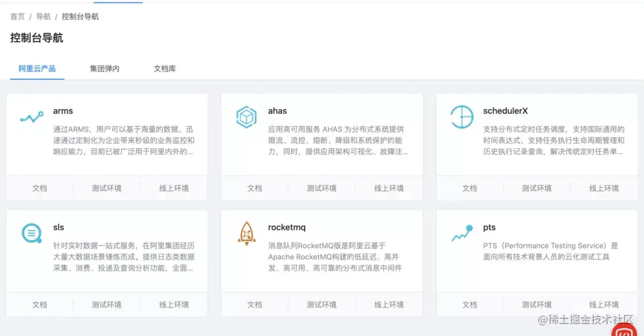
Task: Open 文档 for the pts card
Action: (469, 305)
